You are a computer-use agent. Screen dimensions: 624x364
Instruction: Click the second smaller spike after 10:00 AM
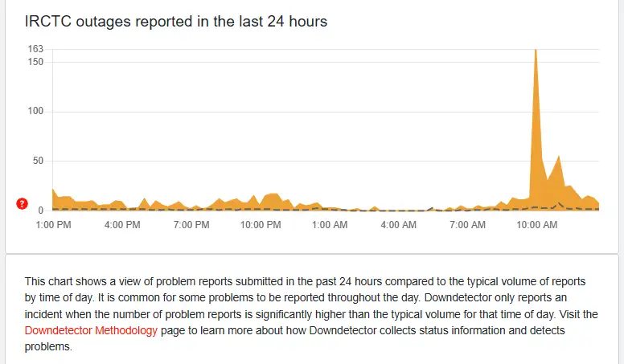(x=559, y=177)
